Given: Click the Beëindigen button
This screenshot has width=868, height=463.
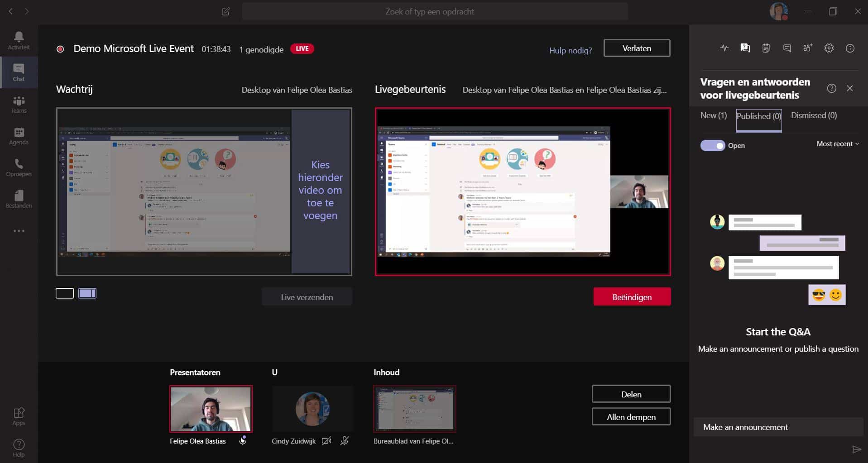Looking at the screenshot, I should tap(632, 297).
